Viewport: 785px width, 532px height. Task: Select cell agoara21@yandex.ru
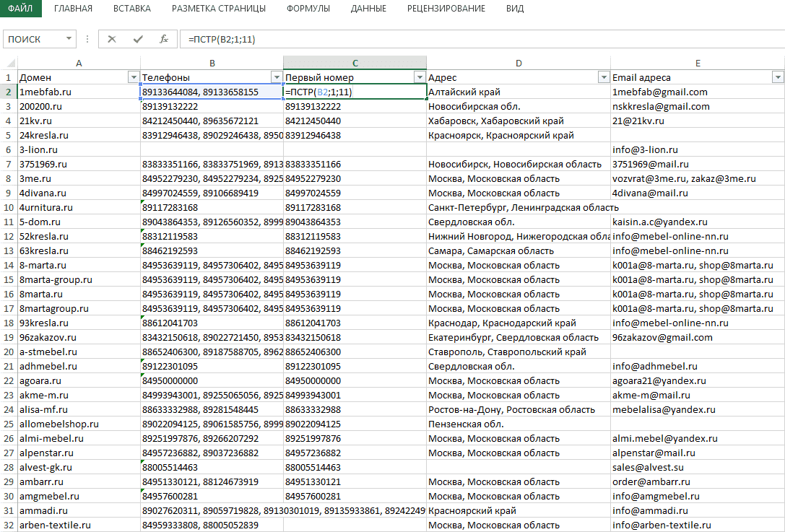click(x=698, y=381)
